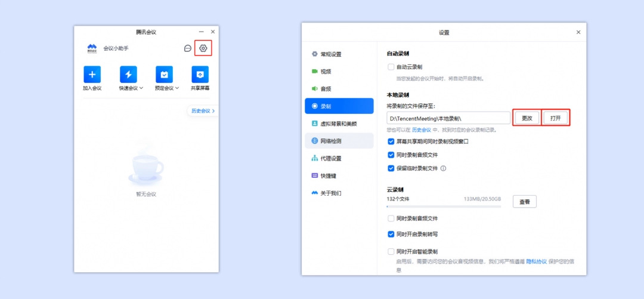Uncheck 同时开启录制转写 checkbox
644x299 pixels.
tap(391, 235)
